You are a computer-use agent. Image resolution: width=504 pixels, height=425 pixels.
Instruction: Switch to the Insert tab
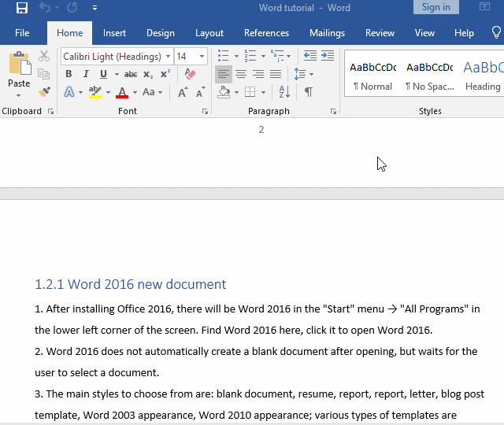point(114,33)
